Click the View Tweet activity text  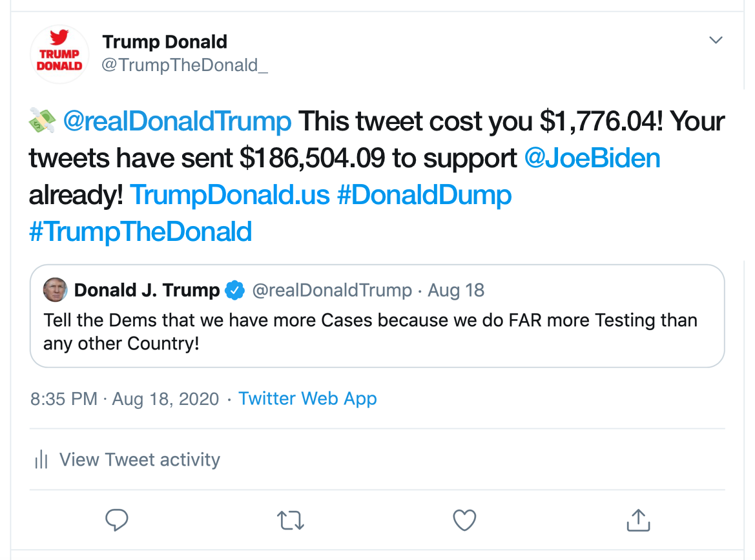pyautogui.click(x=140, y=460)
